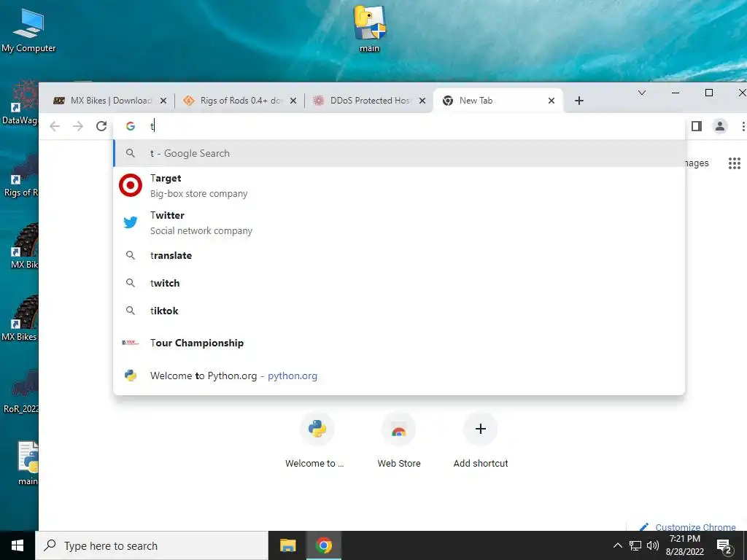This screenshot has width=747, height=560.
Task: Open taskbar clock and date
Action: (684, 545)
